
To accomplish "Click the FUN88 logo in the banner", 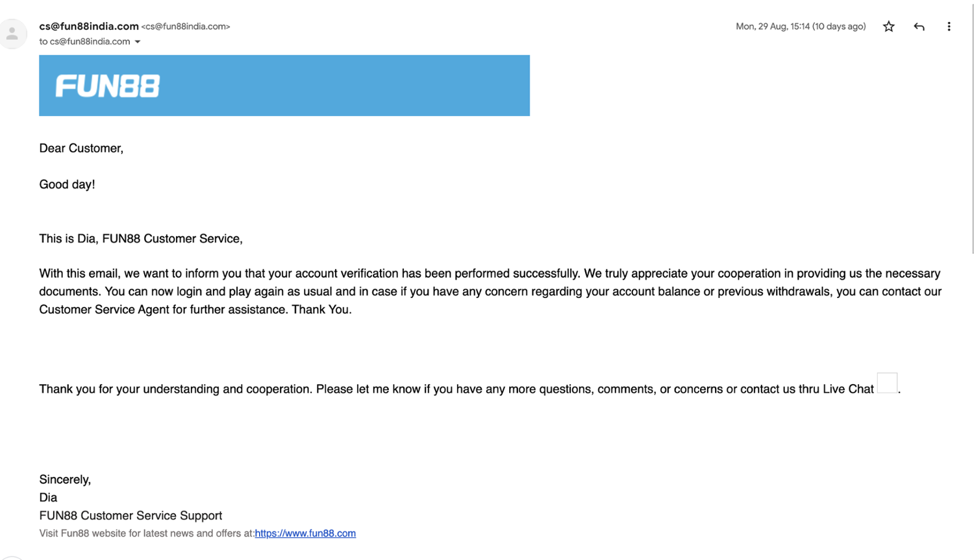I will pos(108,86).
